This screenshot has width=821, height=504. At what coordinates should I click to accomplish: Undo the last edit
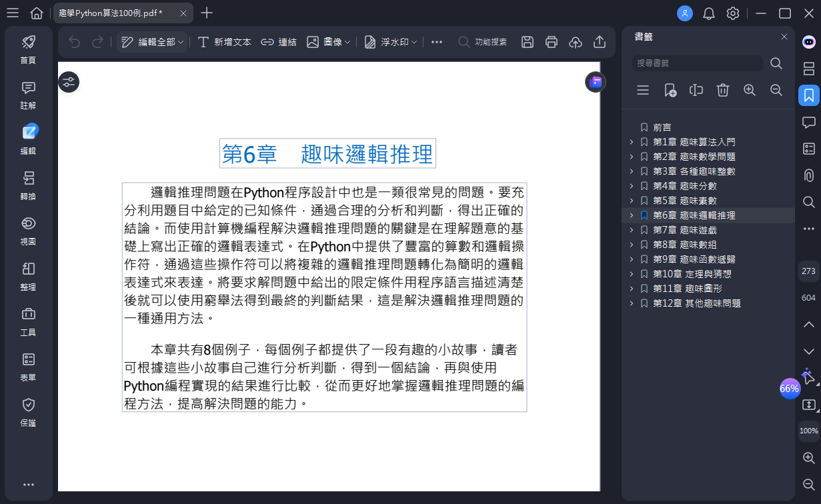[74, 42]
